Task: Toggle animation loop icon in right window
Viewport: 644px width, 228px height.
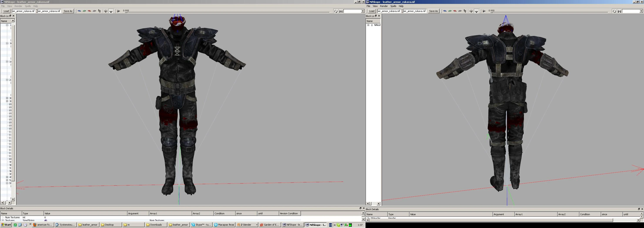Action: (x=614, y=11)
